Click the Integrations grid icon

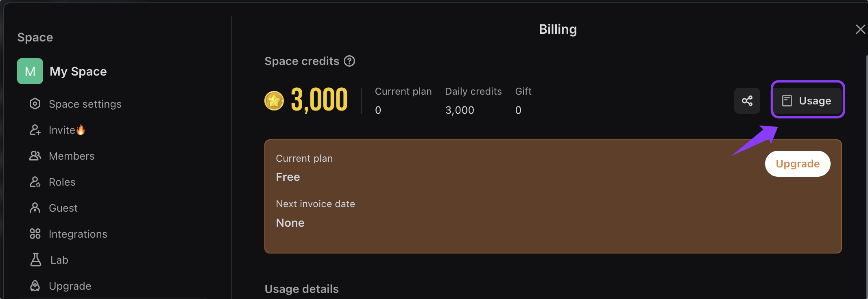[35, 234]
